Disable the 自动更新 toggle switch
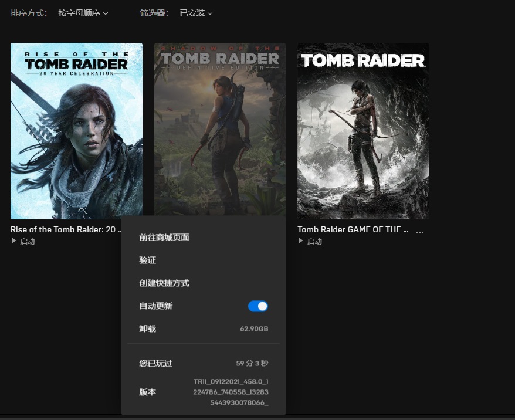 (258, 306)
